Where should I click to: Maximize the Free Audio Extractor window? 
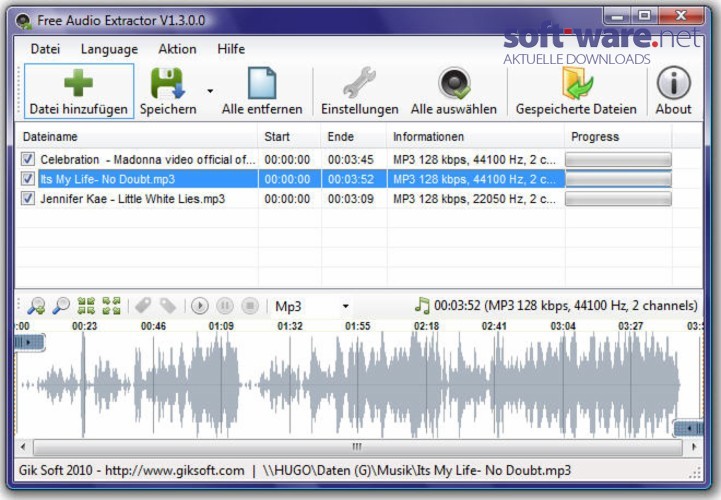644,17
